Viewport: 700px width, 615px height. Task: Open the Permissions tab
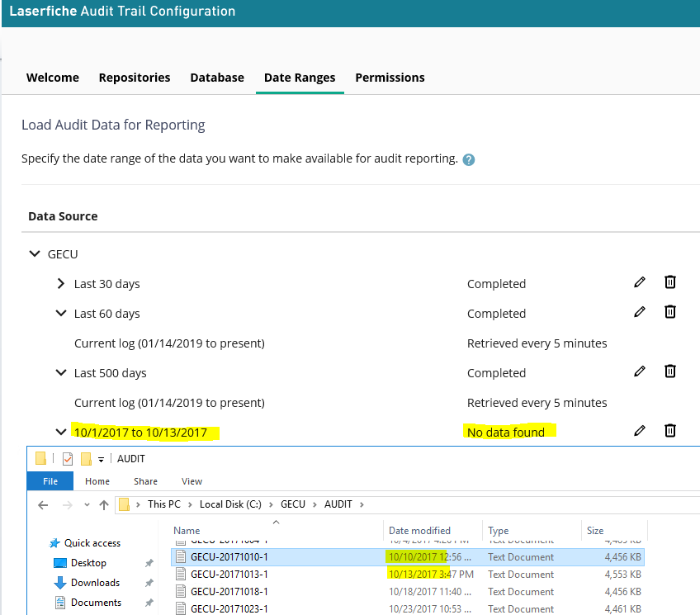(390, 78)
